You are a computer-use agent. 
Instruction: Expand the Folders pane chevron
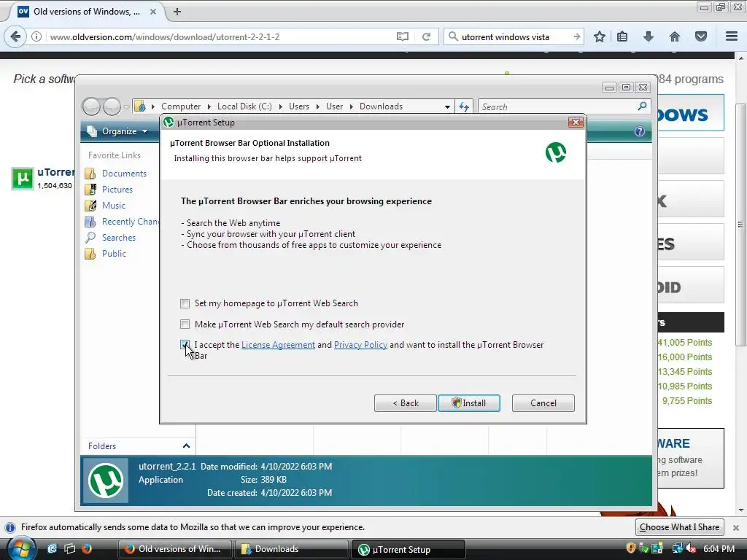(x=186, y=446)
